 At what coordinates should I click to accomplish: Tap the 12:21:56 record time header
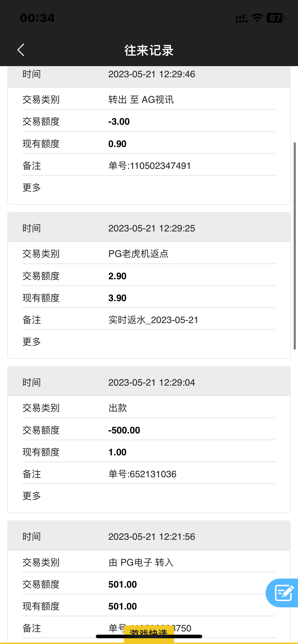[x=152, y=537]
